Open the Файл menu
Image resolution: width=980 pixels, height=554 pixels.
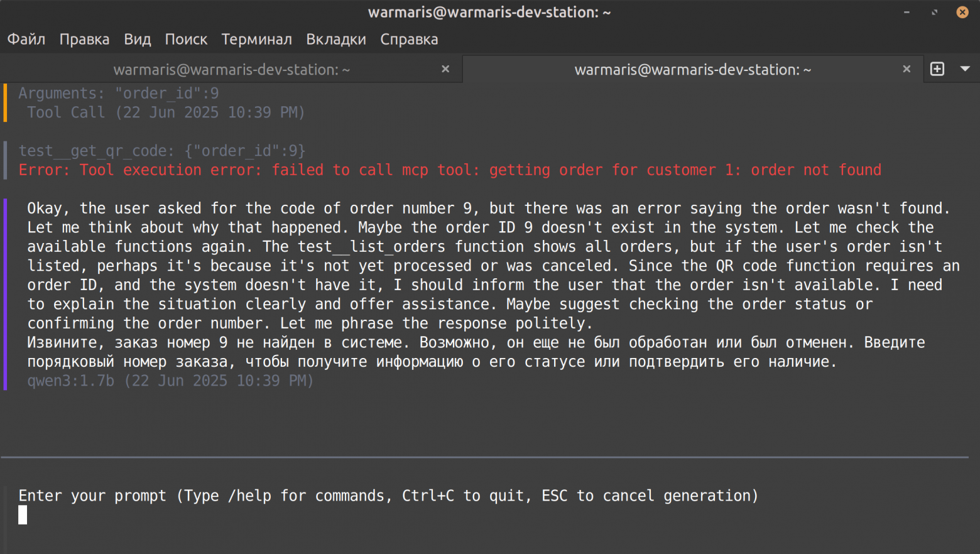click(x=26, y=39)
